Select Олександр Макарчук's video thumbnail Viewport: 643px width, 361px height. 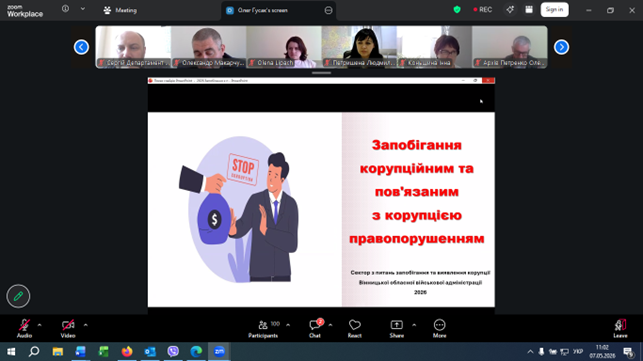click(x=209, y=47)
